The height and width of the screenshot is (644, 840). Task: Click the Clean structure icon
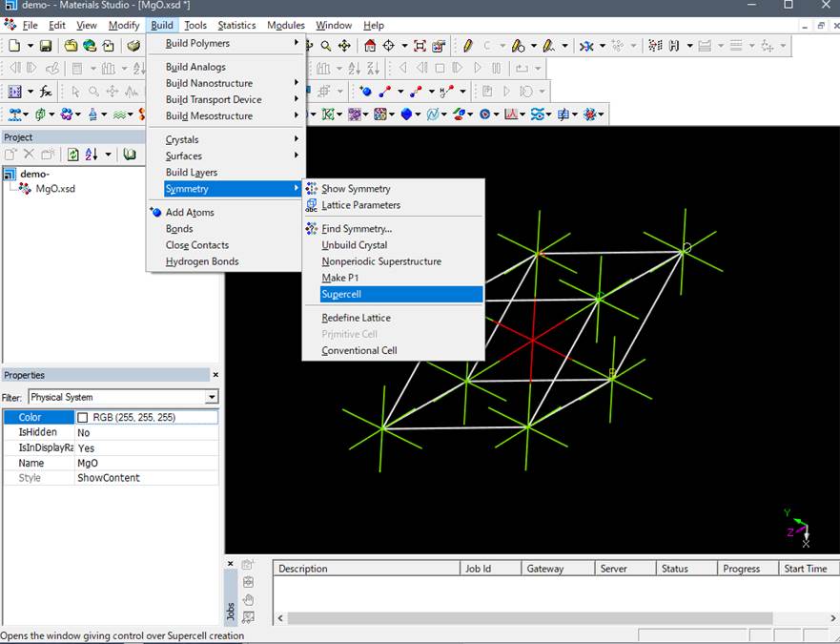pos(586,46)
